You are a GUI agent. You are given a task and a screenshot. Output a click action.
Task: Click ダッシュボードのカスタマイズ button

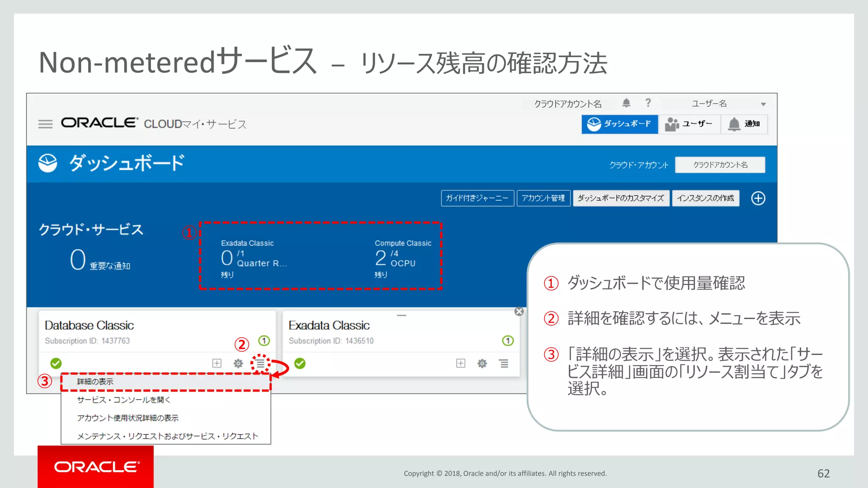[x=621, y=198]
